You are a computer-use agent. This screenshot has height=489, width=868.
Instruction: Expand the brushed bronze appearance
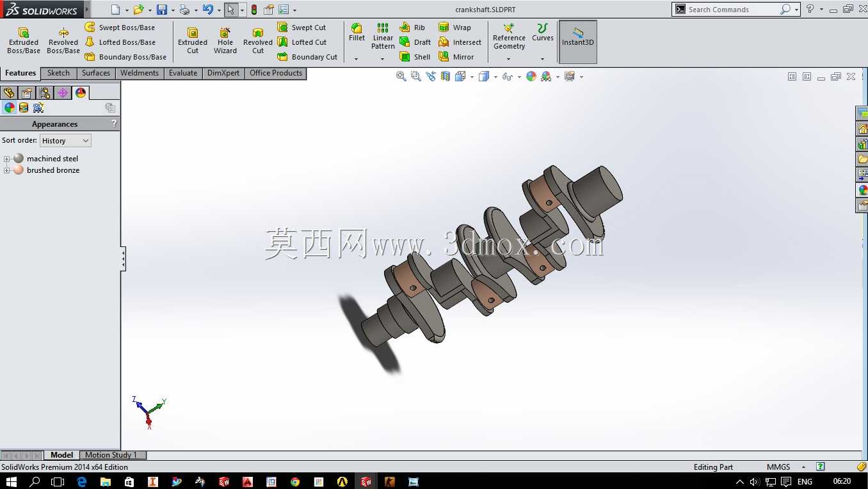click(x=6, y=170)
